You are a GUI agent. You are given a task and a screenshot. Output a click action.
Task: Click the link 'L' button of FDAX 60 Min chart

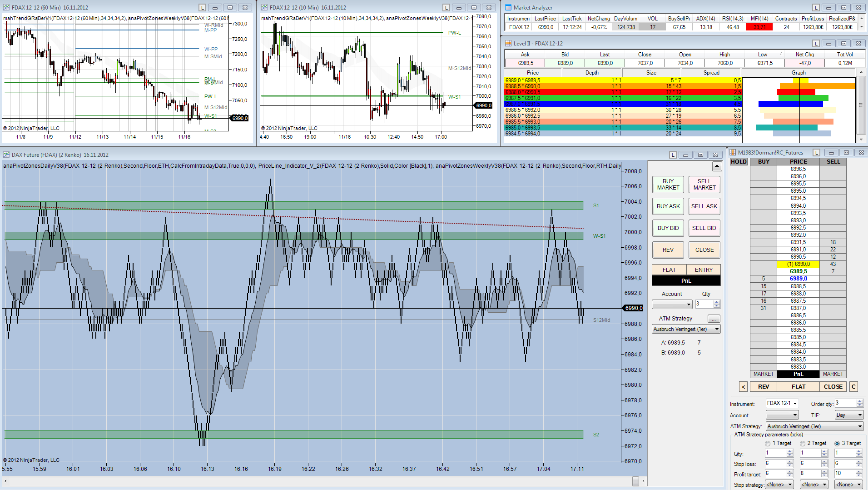pos(203,8)
